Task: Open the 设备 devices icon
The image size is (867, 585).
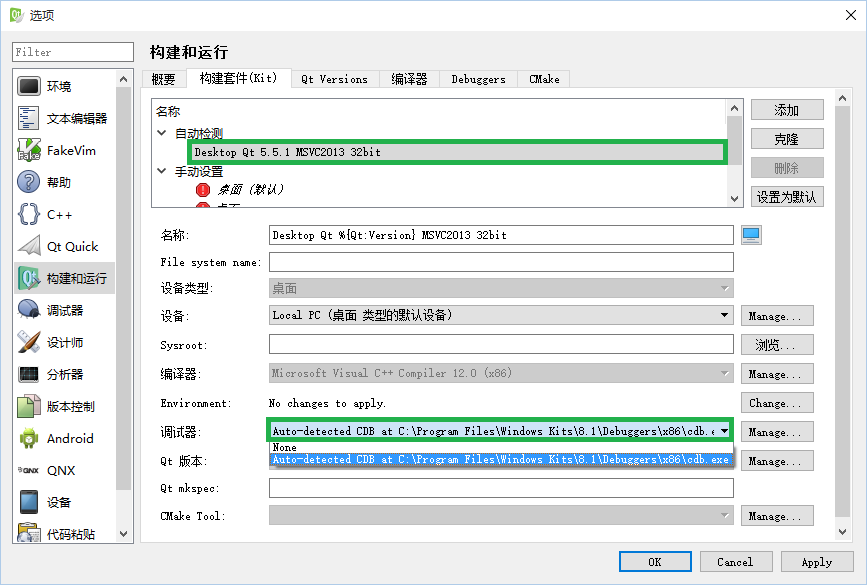Action: (x=29, y=502)
